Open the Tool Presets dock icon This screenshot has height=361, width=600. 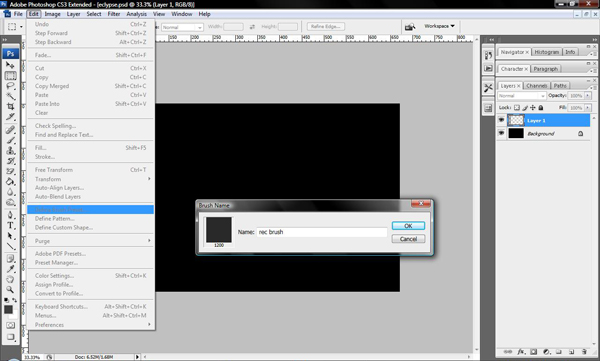coord(488,88)
